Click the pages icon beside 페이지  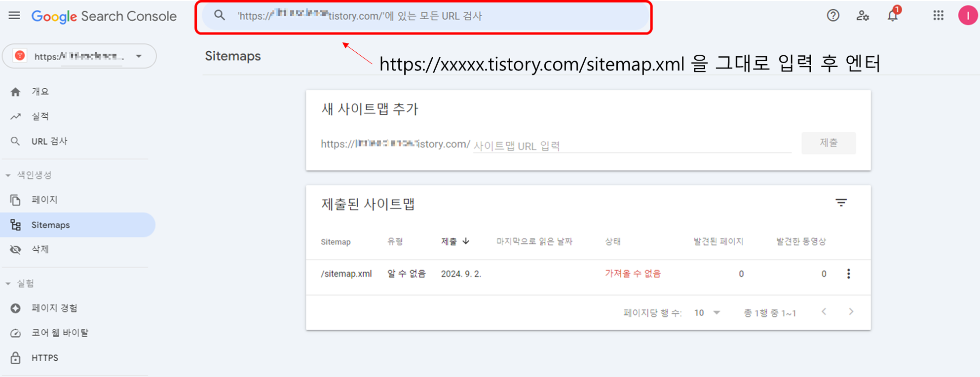click(x=16, y=200)
